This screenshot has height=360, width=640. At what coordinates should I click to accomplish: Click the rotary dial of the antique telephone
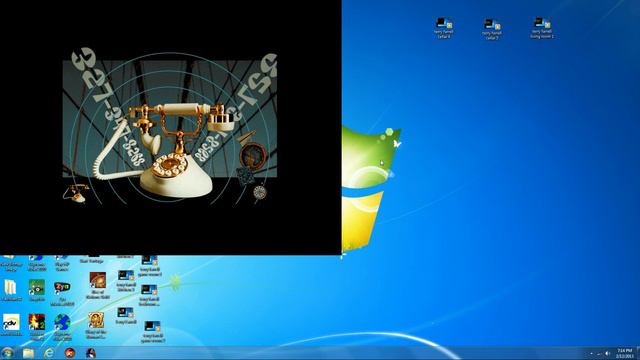click(x=171, y=165)
